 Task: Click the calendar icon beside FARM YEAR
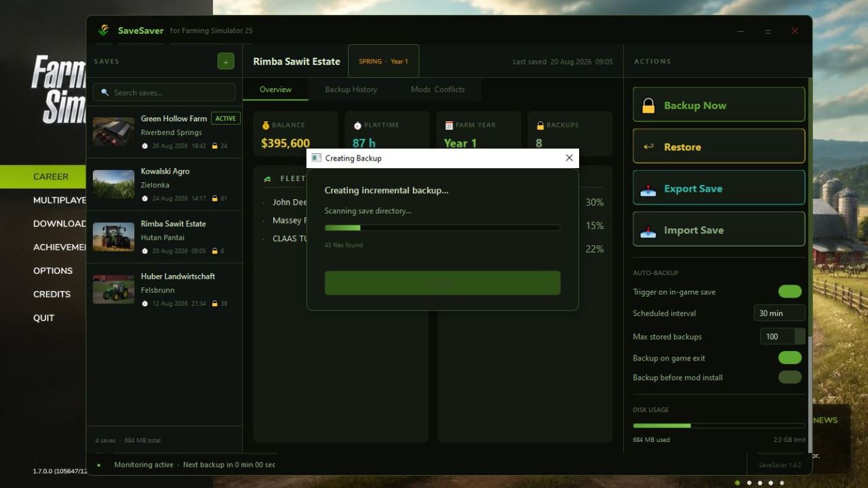click(449, 125)
